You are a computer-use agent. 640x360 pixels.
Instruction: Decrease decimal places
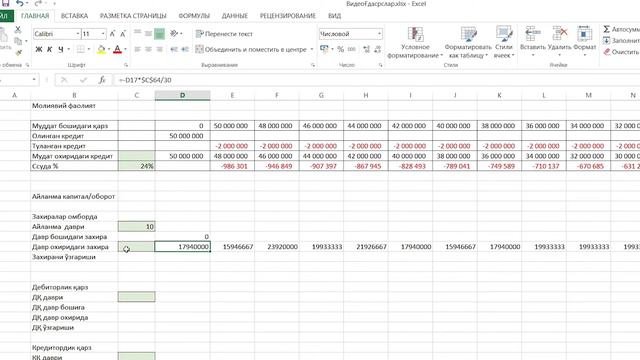(377, 49)
